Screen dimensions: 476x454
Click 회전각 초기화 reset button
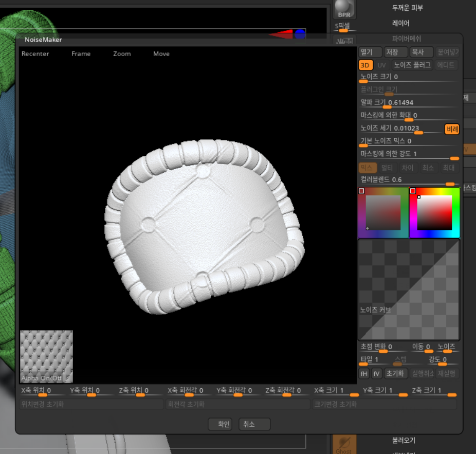pos(237,405)
